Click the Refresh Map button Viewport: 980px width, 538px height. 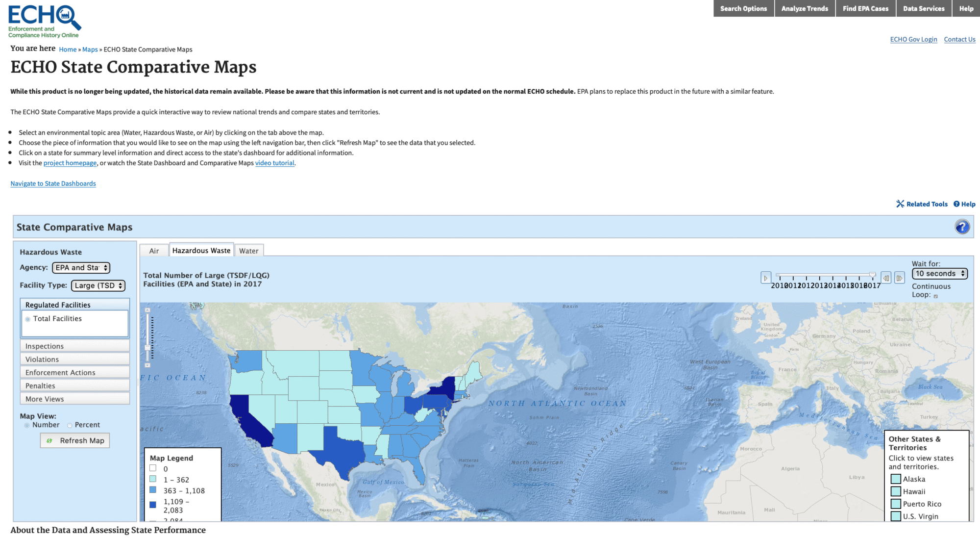point(75,440)
